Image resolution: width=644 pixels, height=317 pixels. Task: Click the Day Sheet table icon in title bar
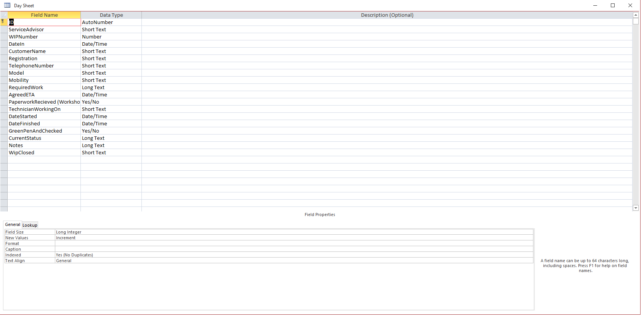[7, 5]
